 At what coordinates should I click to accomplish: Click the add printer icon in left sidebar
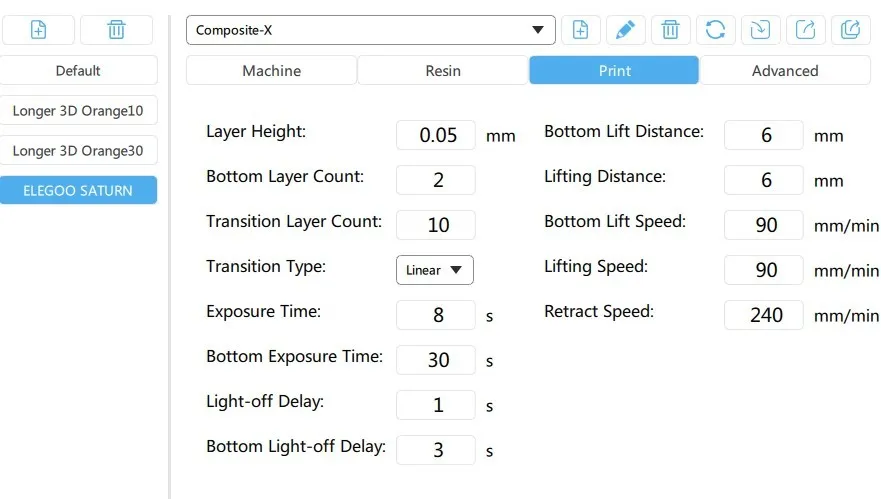pos(38,30)
